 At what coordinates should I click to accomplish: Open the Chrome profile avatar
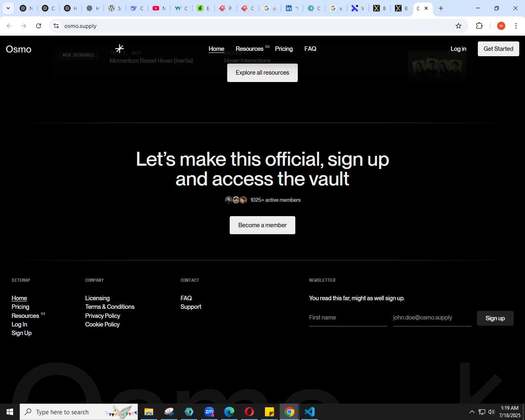[x=501, y=26]
